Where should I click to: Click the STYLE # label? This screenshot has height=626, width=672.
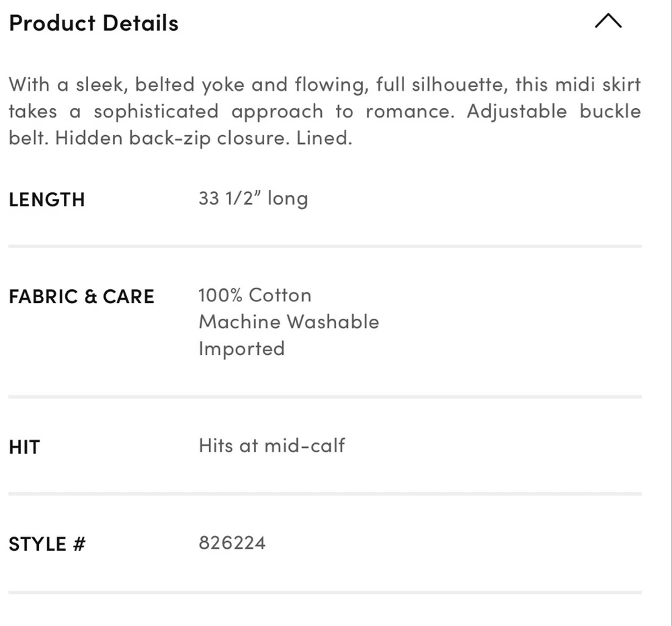[47, 544]
